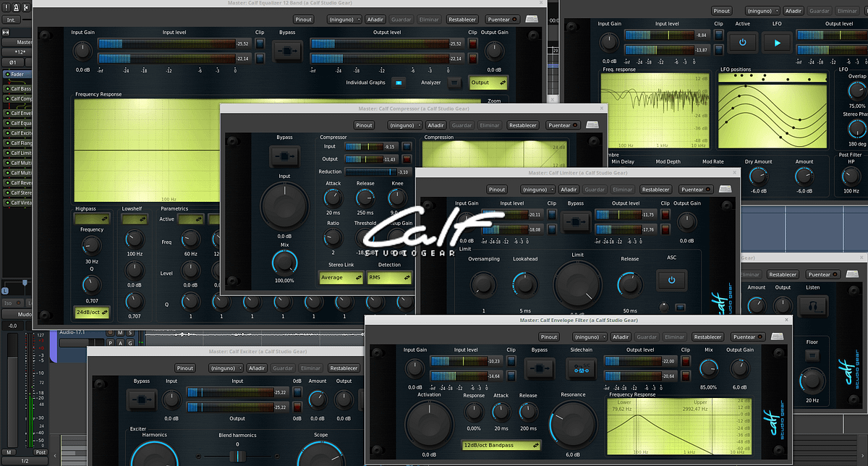Screen dimensions: 868x466
Task: Toggle the Equalizer Analyzer switch
Action: tap(454, 82)
